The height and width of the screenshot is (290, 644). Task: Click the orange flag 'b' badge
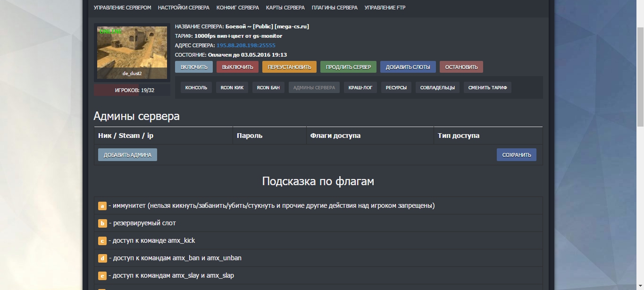coord(102,223)
